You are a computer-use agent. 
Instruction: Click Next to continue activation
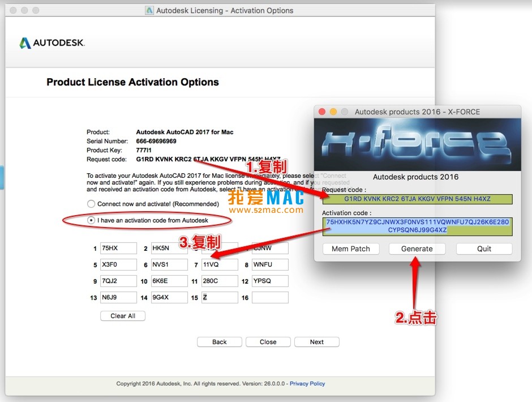click(x=317, y=342)
